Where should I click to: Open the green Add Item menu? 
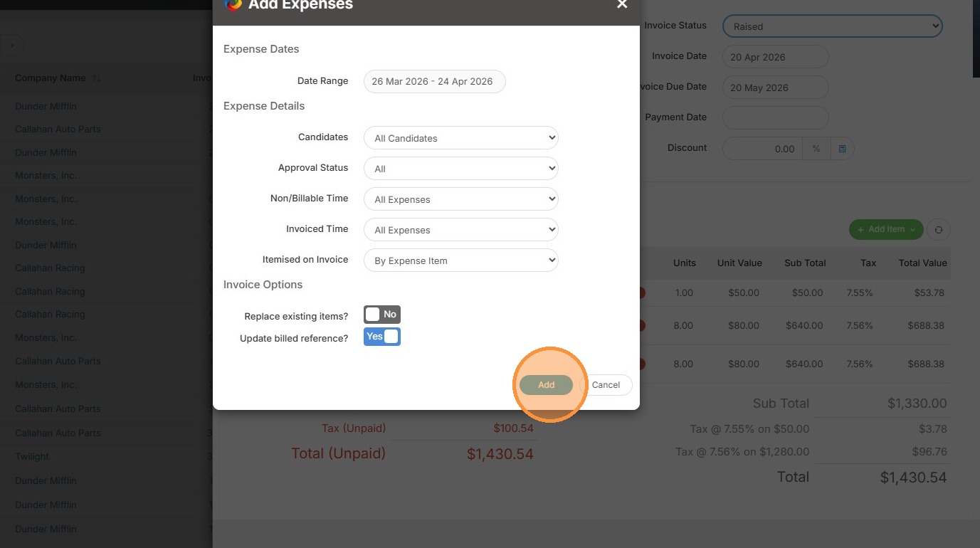point(886,229)
